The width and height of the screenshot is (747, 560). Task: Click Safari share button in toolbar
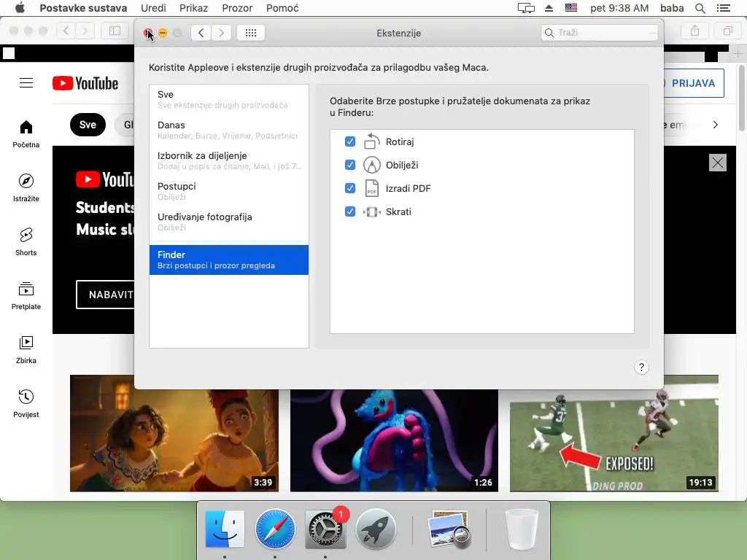click(x=694, y=31)
